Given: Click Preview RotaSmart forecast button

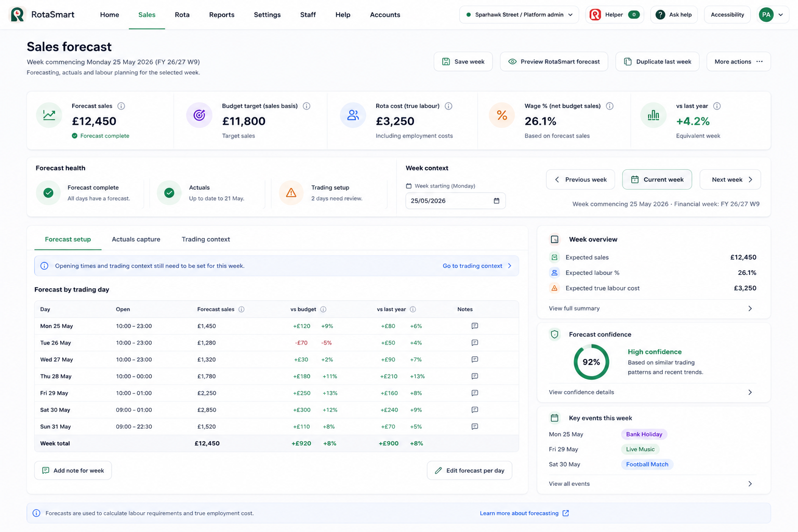Looking at the screenshot, I should click(554, 61).
